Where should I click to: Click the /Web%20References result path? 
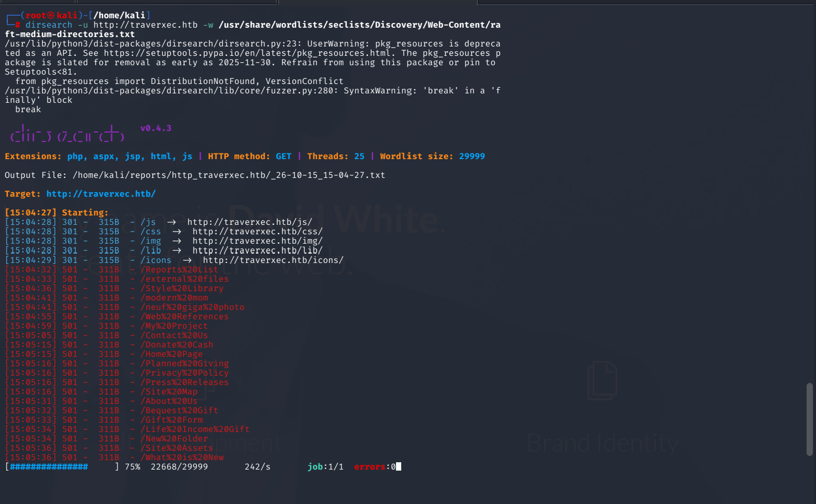click(185, 317)
